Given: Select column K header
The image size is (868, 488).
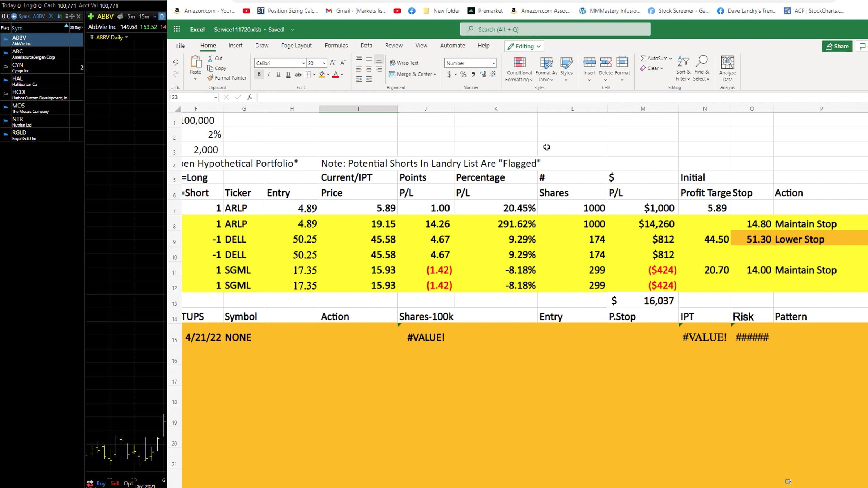Looking at the screenshot, I should (x=496, y=108).
